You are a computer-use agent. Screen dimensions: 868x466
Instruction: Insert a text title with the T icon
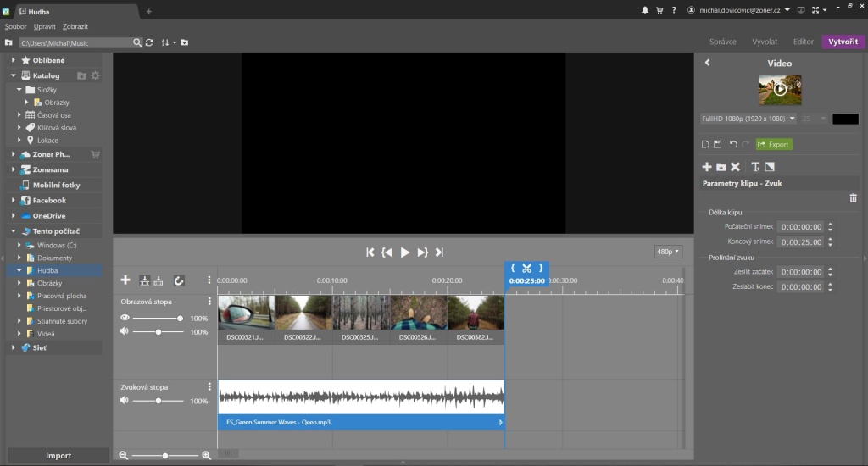pyautogui.click(x=755, y=167)
